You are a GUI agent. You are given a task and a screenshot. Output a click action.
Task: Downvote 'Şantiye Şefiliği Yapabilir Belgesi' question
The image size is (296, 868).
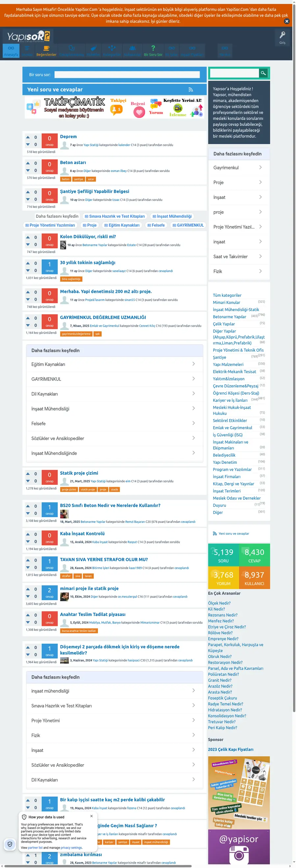point(28,200)
